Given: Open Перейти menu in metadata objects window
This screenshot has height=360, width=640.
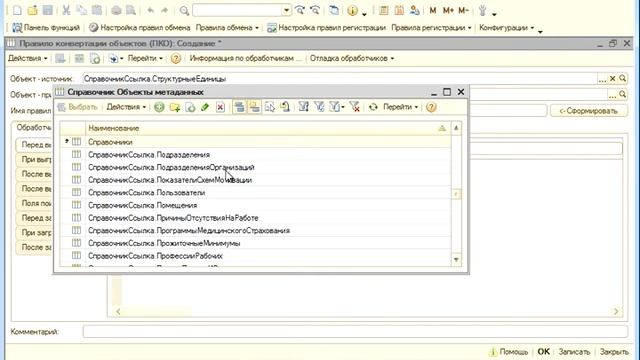Looking at the screenshot, I should click(x=400, y=107).
